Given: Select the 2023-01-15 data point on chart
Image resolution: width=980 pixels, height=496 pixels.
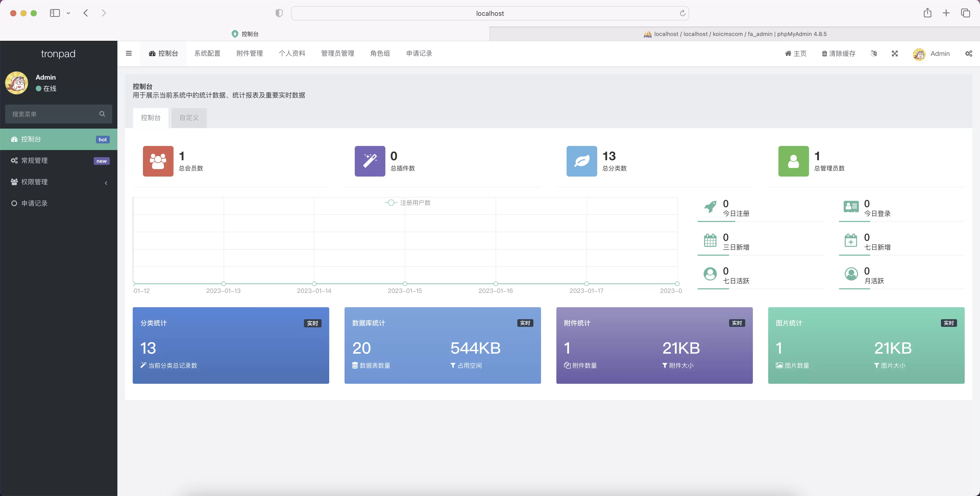Looking at the screenshot, I should pyautogui.click(x=405, y=284).
